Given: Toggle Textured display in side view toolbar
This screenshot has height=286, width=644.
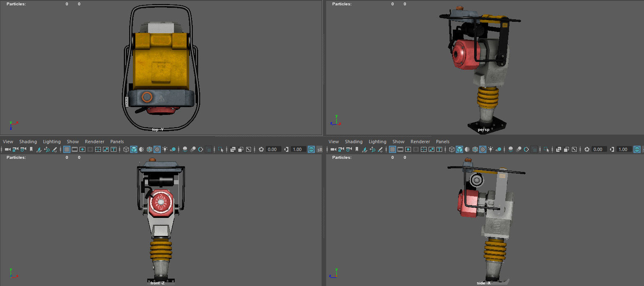Looking at the screenshot, I should pyautogui.click(x=483, y=149).
